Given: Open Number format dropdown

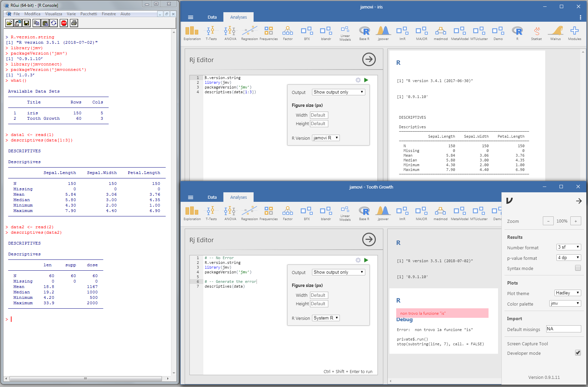Looking at the screenshot, I should tap(569, 247).
